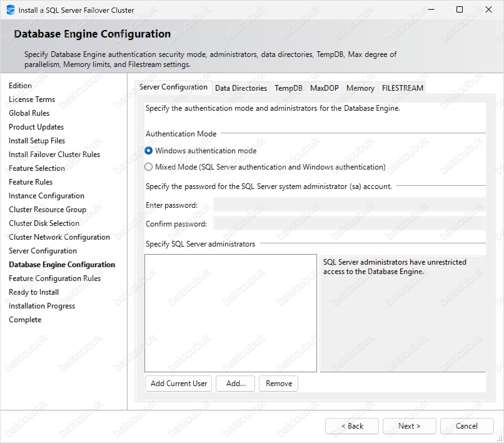
Task: Select the Server Configuration tab
Action: [x=173, y=87]
